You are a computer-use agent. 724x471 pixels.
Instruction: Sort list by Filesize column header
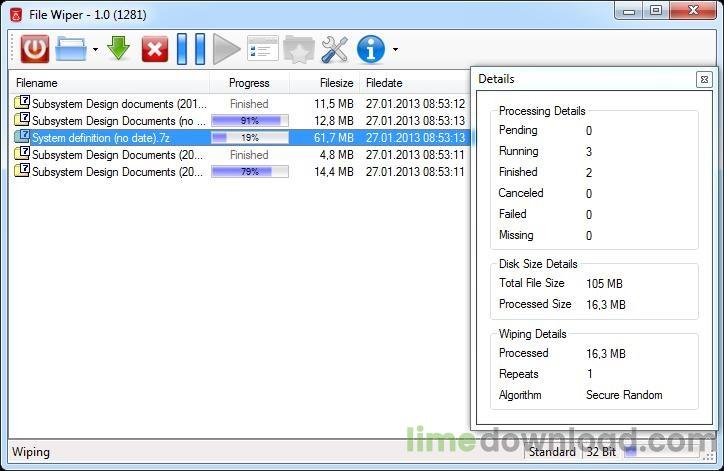click(x=336, y=83)
